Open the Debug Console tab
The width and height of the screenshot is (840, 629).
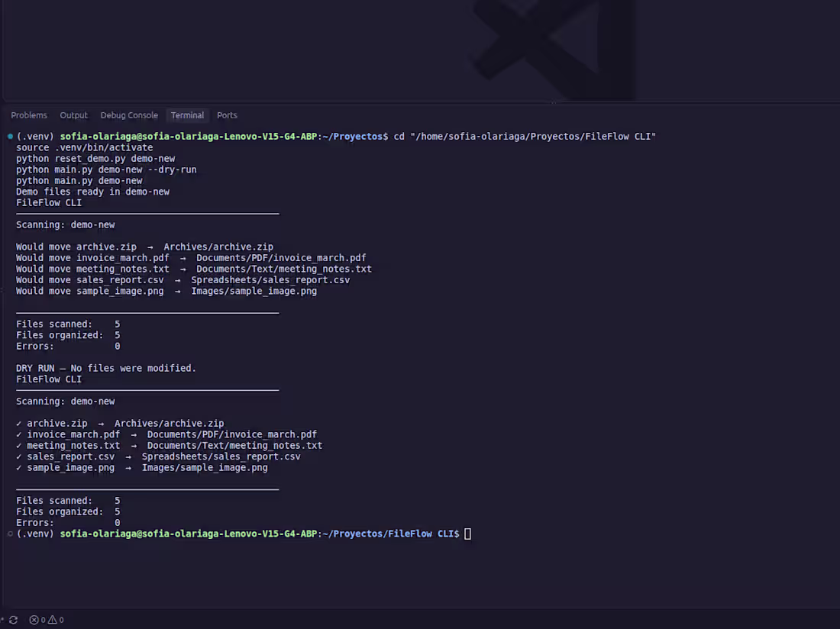click(x=129, y=115)
